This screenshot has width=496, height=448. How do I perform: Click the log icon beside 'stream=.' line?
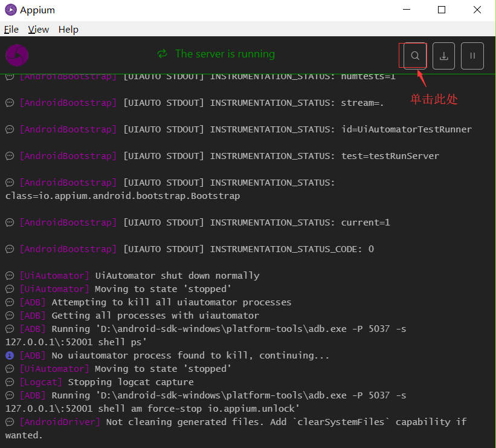click(x=10, y=103)
